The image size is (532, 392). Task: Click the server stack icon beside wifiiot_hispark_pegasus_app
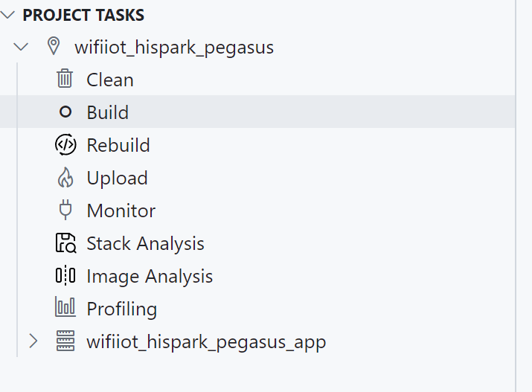[65, 341]
